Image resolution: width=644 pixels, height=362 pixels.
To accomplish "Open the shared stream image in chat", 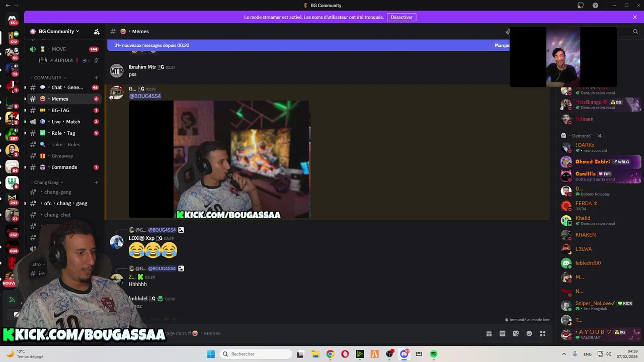I will point(219,159).
